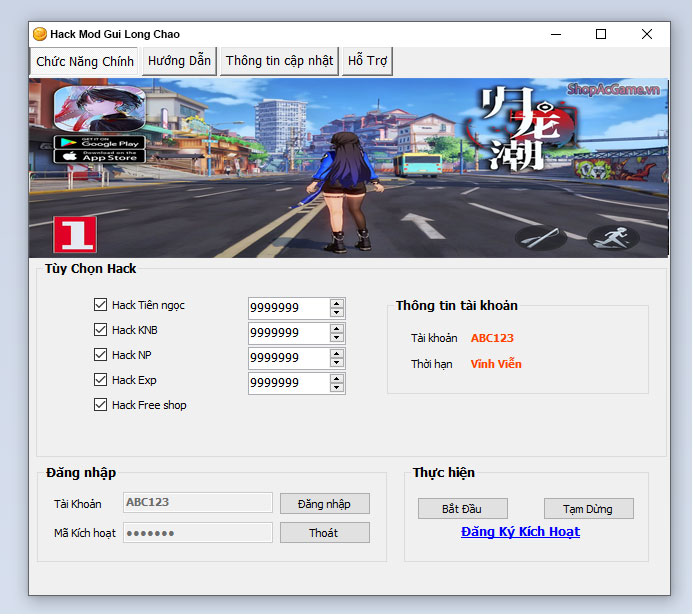Click the account name ABC123 in red

(492, 338)
